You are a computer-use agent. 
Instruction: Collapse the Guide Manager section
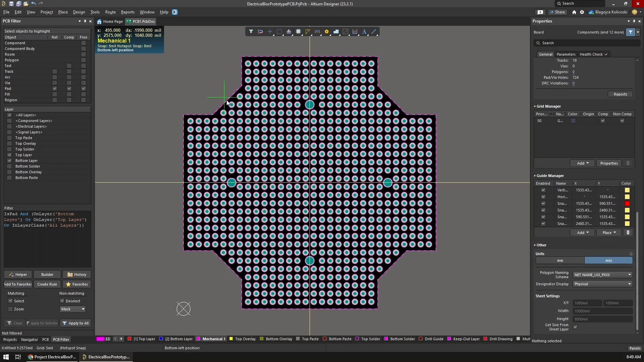pyautogui.click(x=534, y=176)
